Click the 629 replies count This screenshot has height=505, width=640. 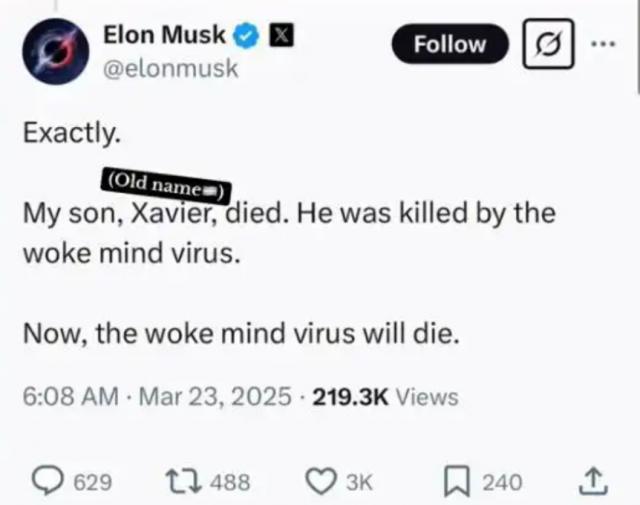tap(93, 483)
